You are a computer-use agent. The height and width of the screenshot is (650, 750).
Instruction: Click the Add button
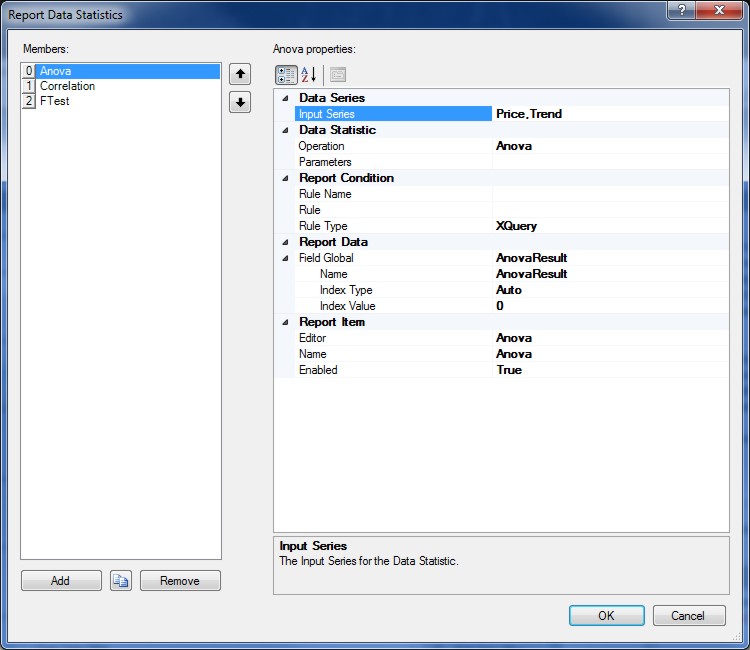(x=61, y=581)
